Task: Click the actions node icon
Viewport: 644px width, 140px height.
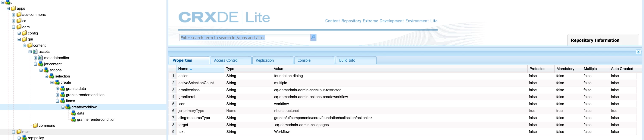Action: click(x=46, y=70)
